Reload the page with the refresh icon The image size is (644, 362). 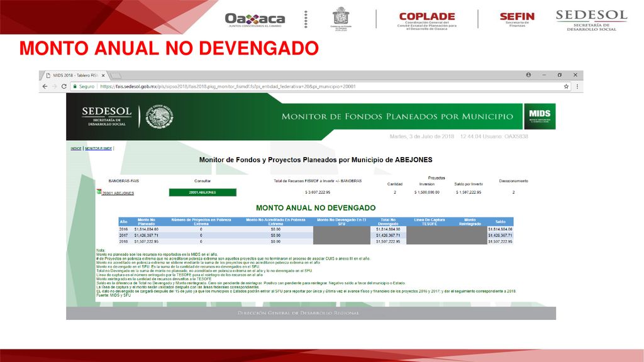coord(64,87)
